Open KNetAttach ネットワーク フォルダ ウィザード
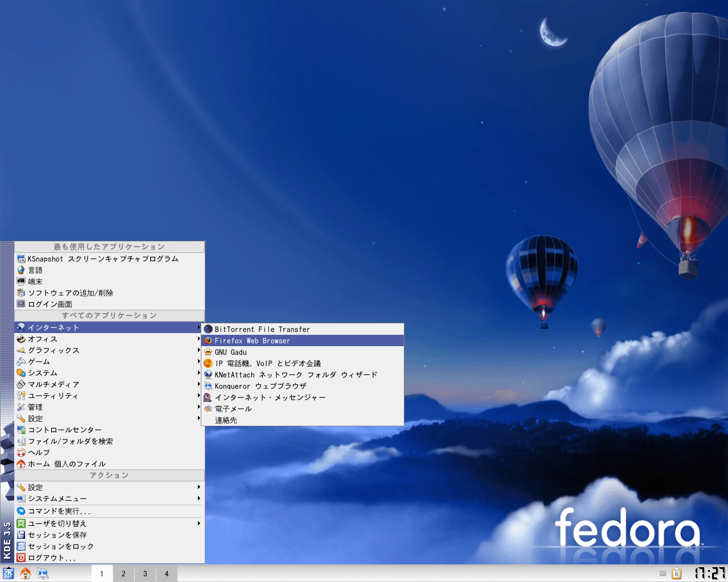Screen dimensions: 728x582 tap(303, 375)
